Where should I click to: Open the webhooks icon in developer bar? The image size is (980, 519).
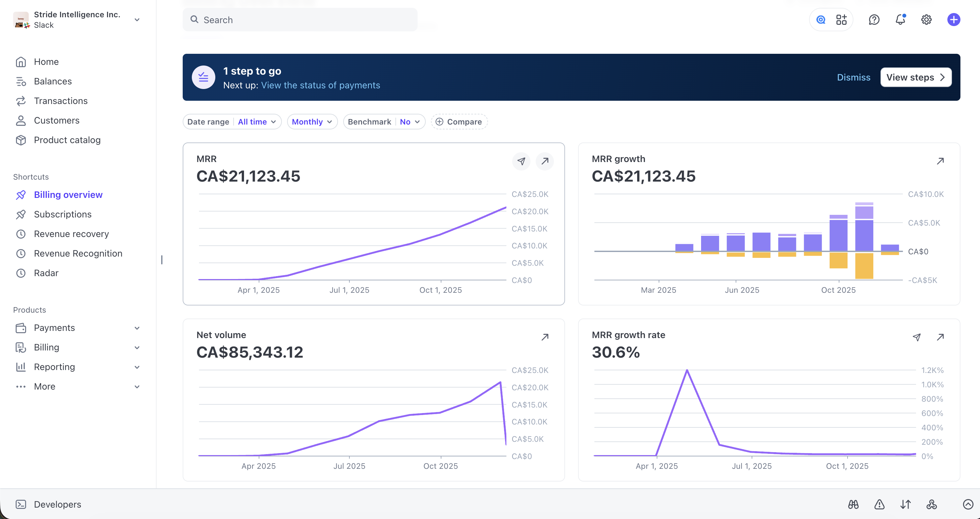(x=931, y=504)
